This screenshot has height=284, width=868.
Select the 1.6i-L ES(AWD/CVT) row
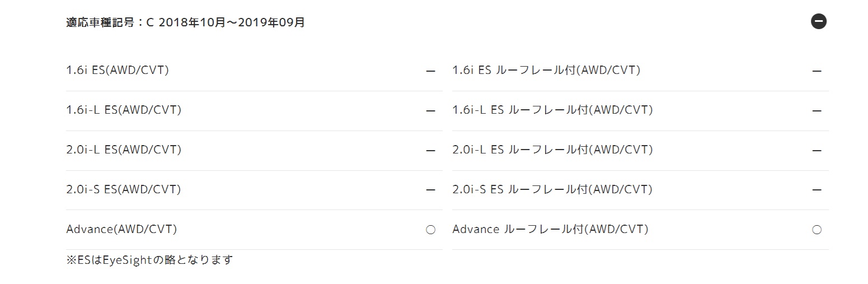point(254,111)
